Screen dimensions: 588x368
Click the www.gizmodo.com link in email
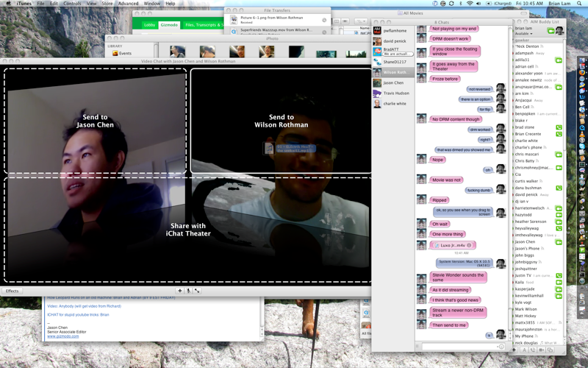coord(63,336)
